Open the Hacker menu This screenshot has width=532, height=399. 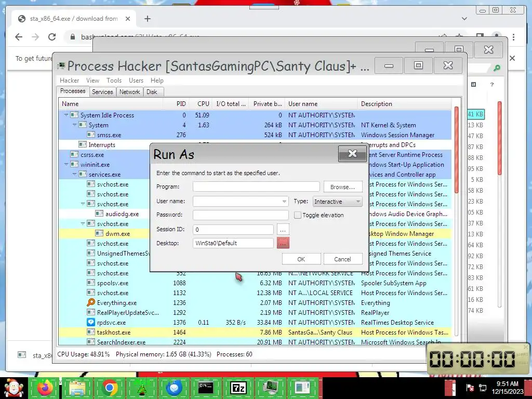69,81
